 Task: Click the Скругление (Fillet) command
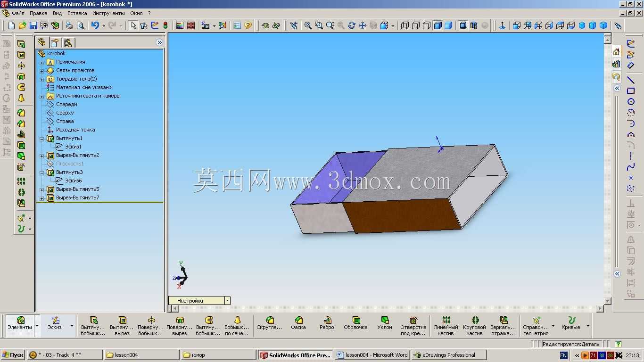tap(270, 323)
